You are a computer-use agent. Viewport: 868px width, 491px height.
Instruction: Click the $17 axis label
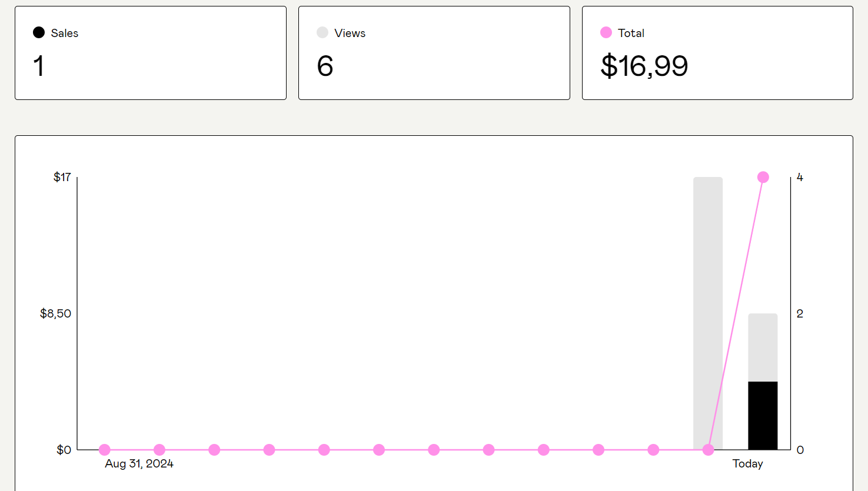(x=62, y=177)
